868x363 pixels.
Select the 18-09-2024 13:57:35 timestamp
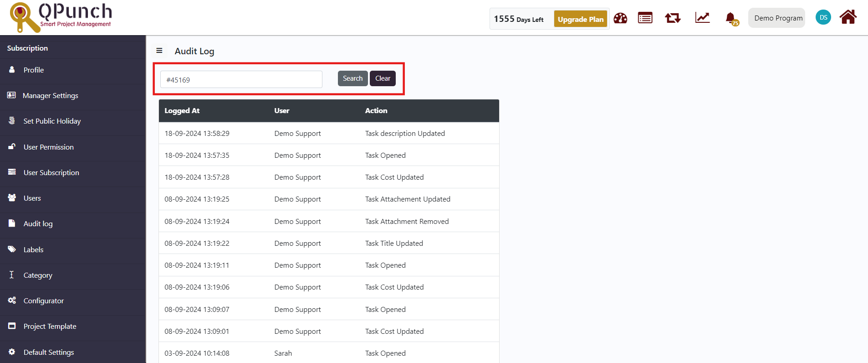(197, 155)
